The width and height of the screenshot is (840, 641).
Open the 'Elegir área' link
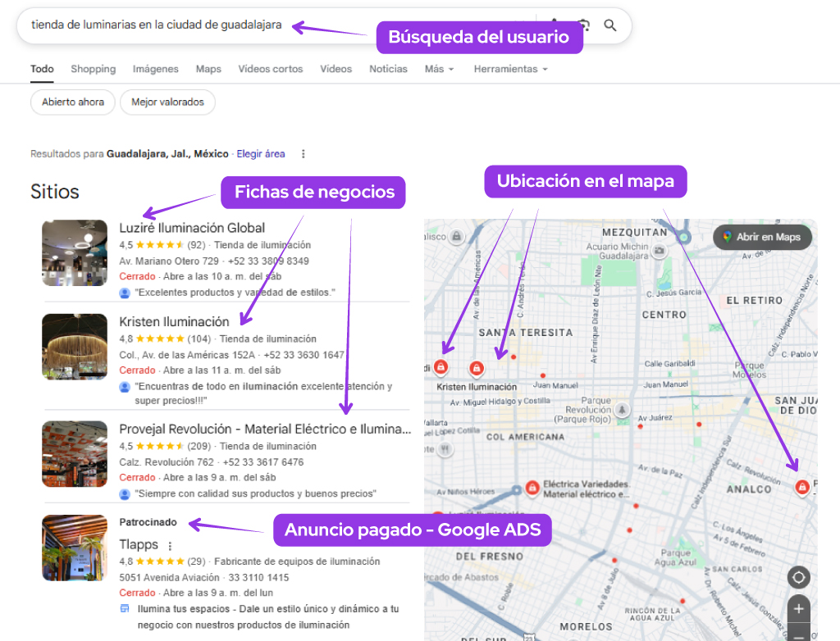click(x=260, y=154)
